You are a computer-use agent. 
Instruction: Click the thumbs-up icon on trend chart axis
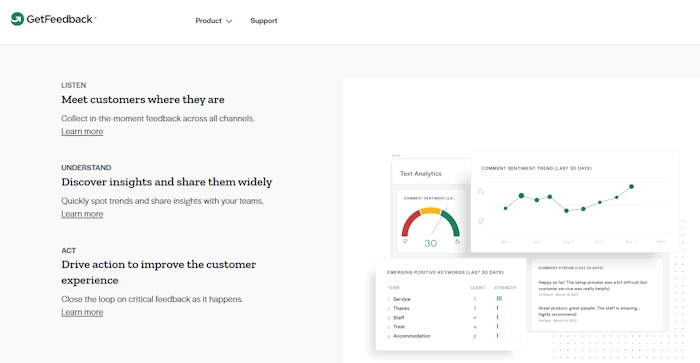click(x=480, y=191)
